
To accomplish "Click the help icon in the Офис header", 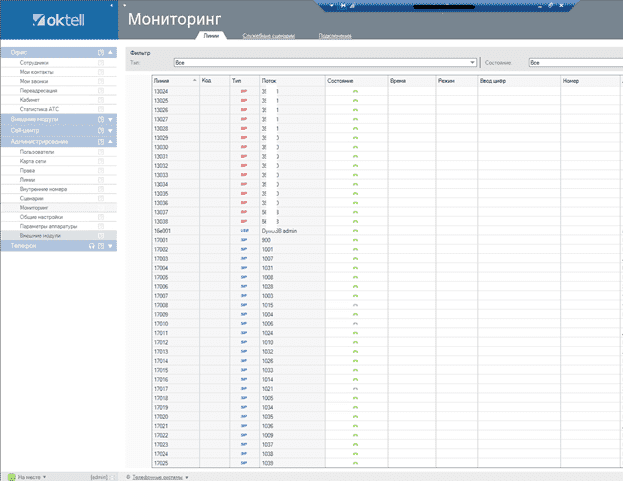I will pyautogui.click(x=101, y=51).
